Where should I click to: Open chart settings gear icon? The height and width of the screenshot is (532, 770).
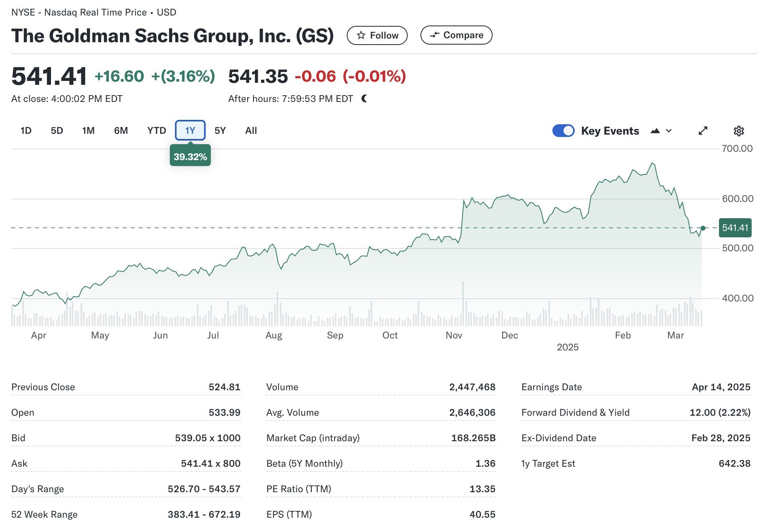pos(739,131)
